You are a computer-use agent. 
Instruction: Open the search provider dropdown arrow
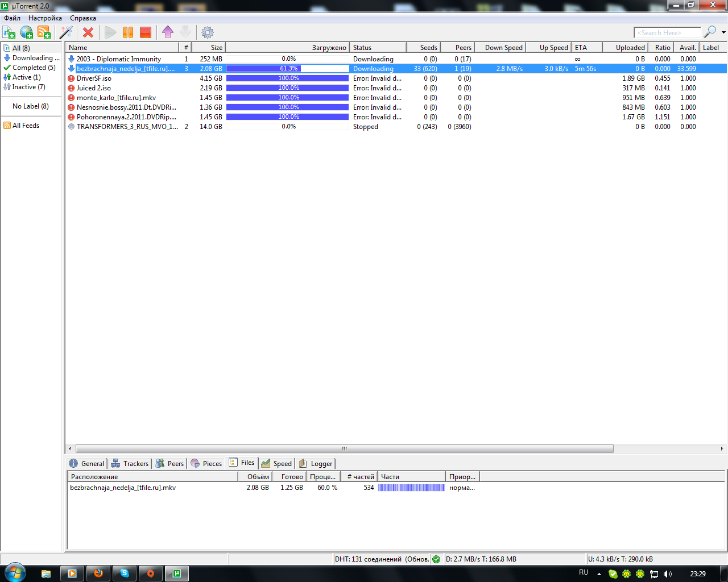coord(723,32)
